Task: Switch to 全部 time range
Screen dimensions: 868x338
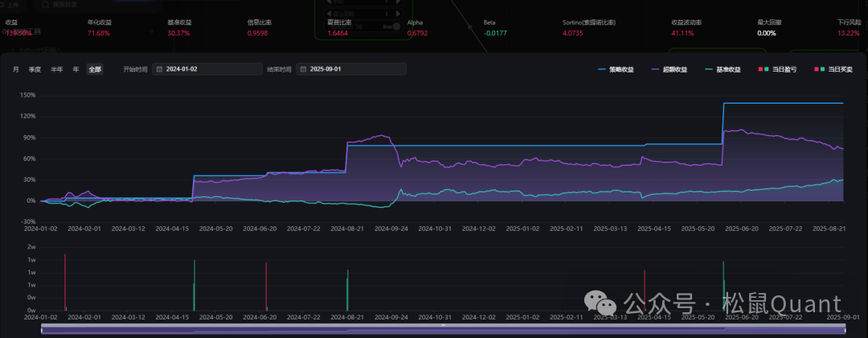Action: [95, 69]
